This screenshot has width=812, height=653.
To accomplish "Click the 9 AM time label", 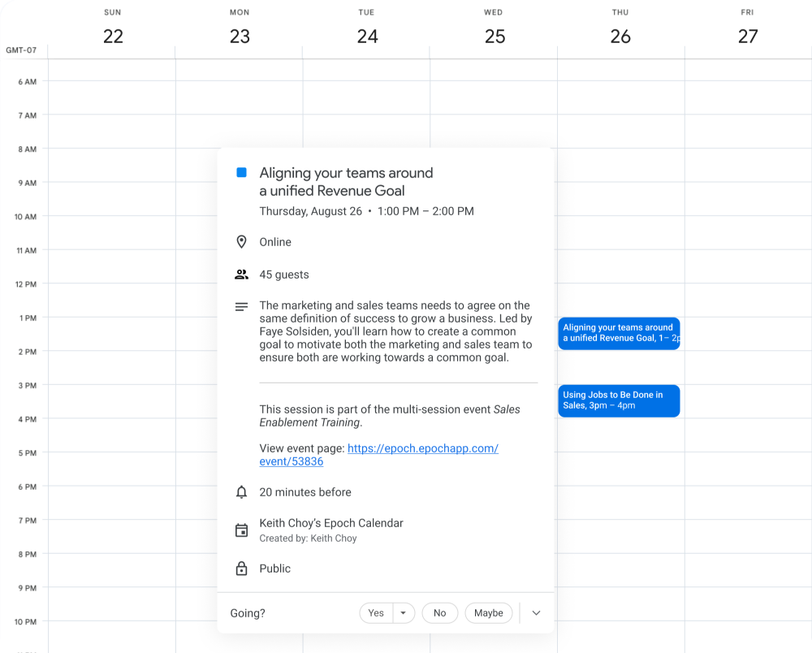I will [28, 183].
